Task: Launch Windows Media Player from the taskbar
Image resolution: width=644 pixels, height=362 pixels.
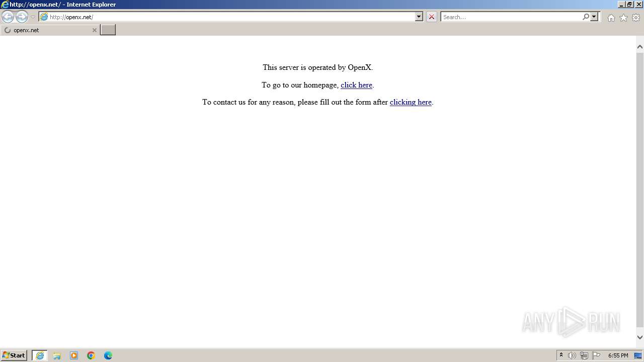Action: pyautogui.click(x=74, y=355)
